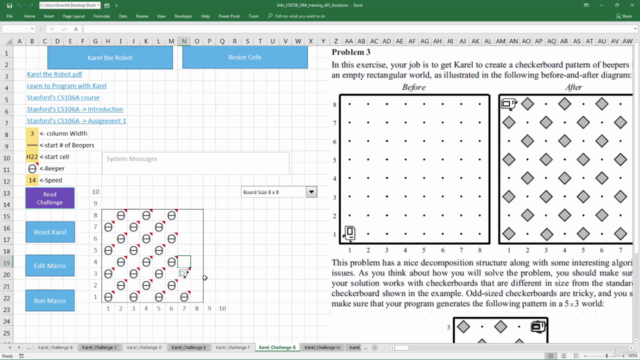Image resolution: width=640 pixels, height=360 pixels.
Task: Click the more sheets ellipsis after Karel tab
Action: (x=366, y=348)
